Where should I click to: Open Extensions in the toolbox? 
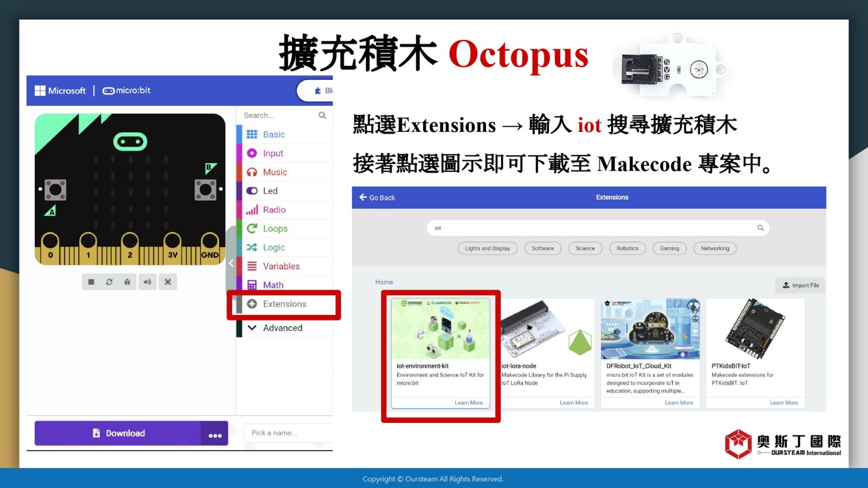[x=284, y=304]
